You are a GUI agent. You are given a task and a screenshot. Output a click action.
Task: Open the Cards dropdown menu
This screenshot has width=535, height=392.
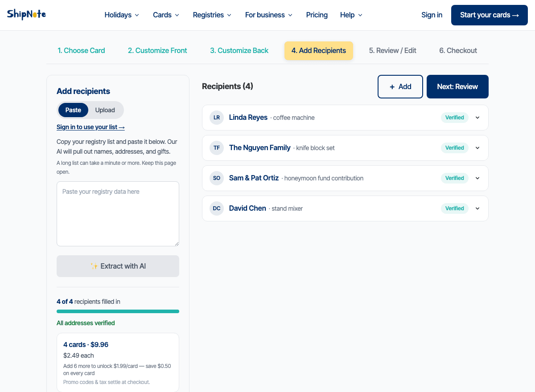click(x=166, y=15)
